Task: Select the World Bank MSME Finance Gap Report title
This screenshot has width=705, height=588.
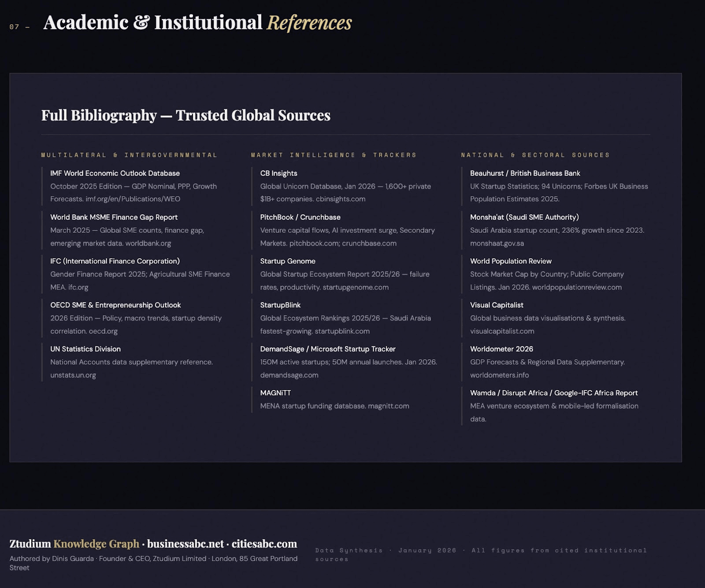Action: tap(114, 217)
